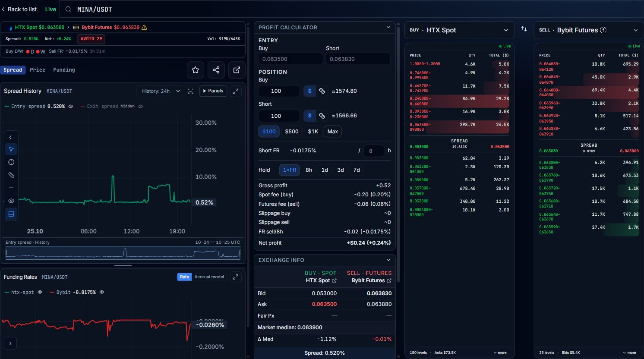Select the cursor pointer chart tool
Screen dimensions: 644x359
coord(11,149)
